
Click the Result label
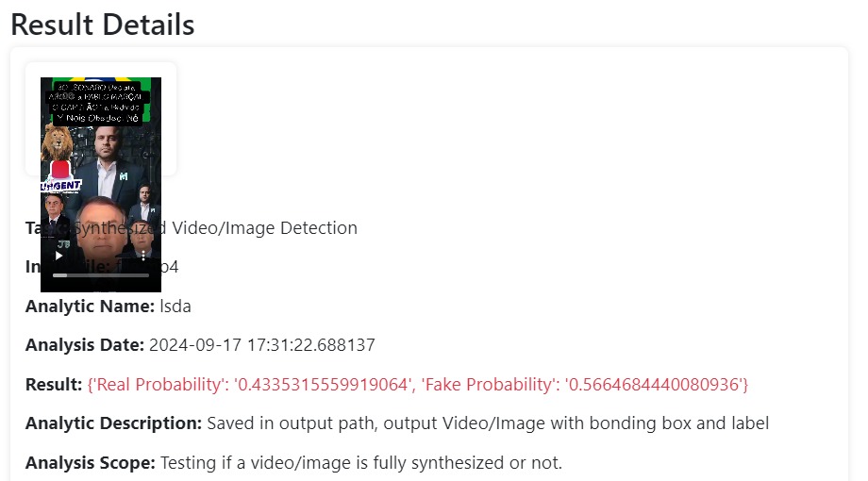(x=54, y=384)
